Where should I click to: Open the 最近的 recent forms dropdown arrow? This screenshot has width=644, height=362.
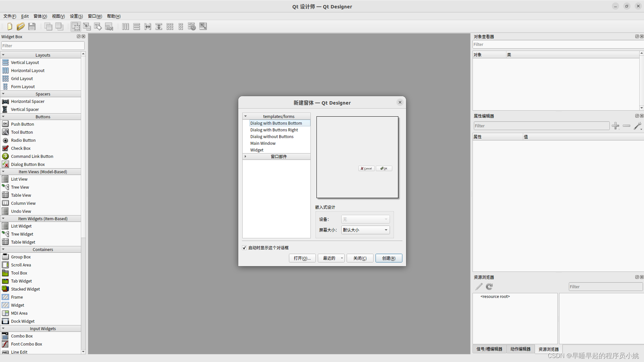(342, 258)
